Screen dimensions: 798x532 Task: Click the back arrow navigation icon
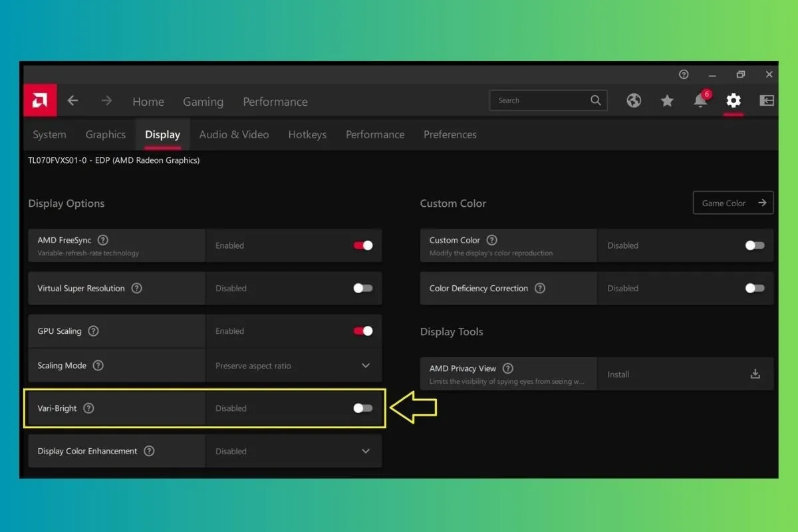click(72, 101)
